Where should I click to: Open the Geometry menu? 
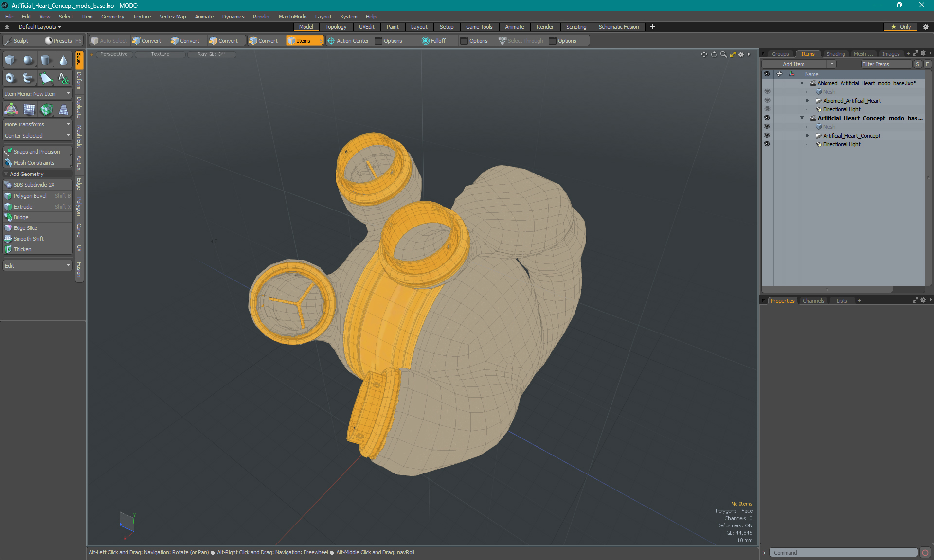point(111,16)
